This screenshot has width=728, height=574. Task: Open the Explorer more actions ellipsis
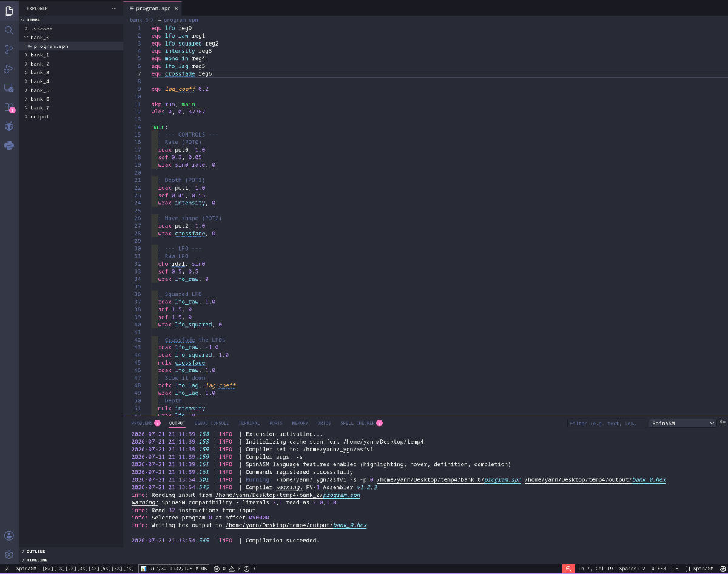[x=115, y=8]
